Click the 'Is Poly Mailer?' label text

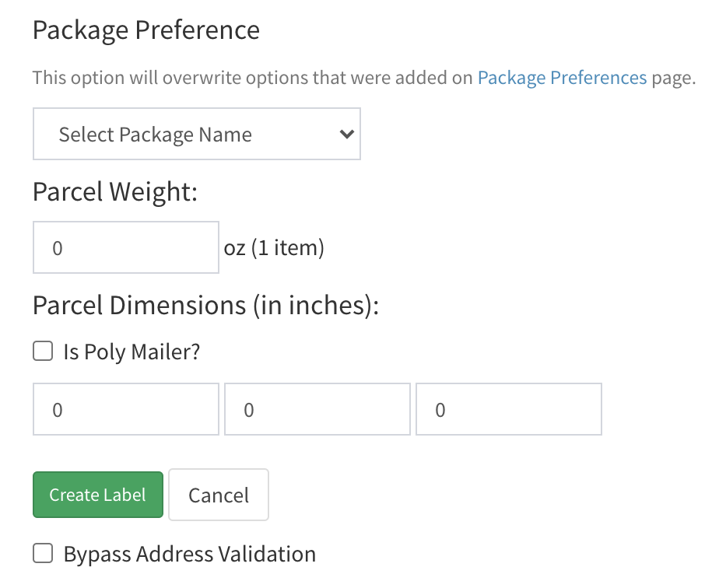click(132, 352)
